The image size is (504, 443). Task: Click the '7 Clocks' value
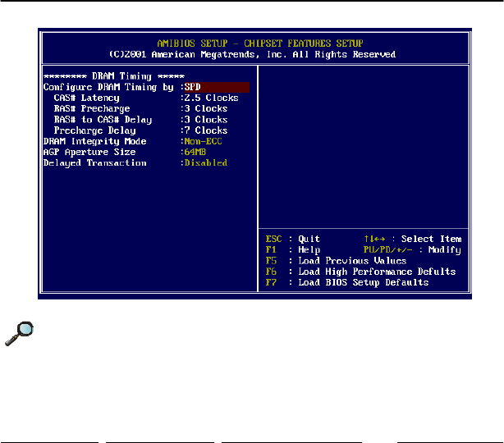coord(206,130)
